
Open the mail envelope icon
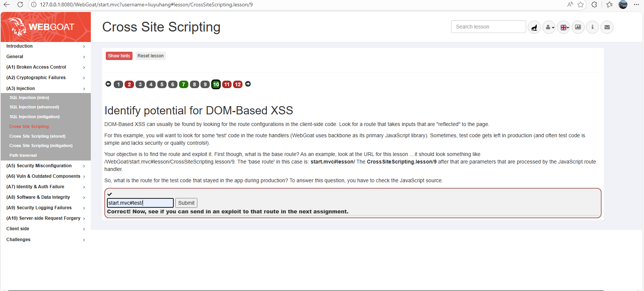coord(607,27)
